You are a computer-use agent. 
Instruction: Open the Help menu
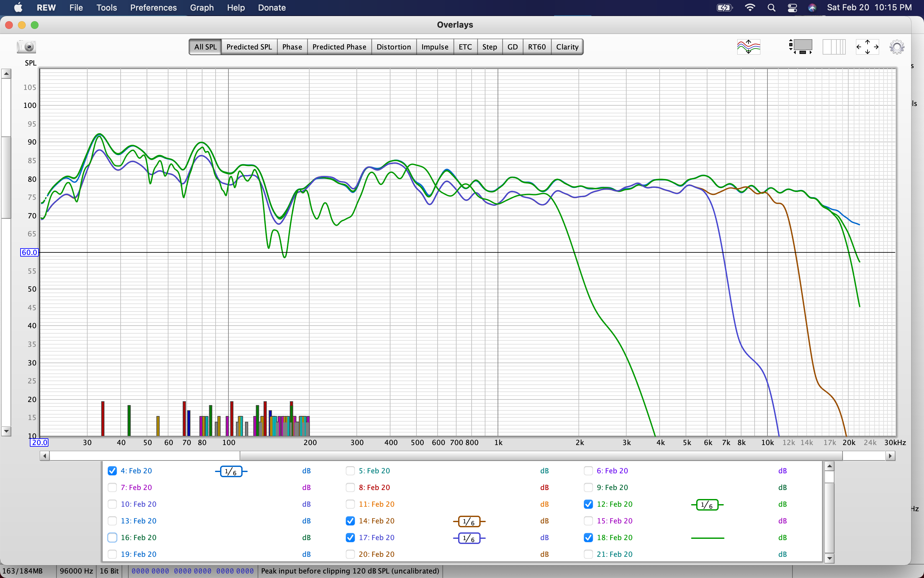coord(235,8)
